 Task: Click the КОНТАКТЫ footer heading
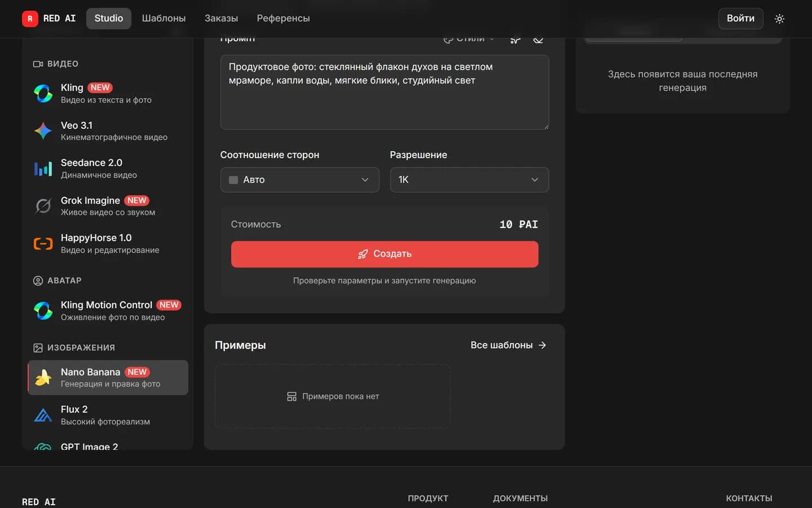[749, 498]
